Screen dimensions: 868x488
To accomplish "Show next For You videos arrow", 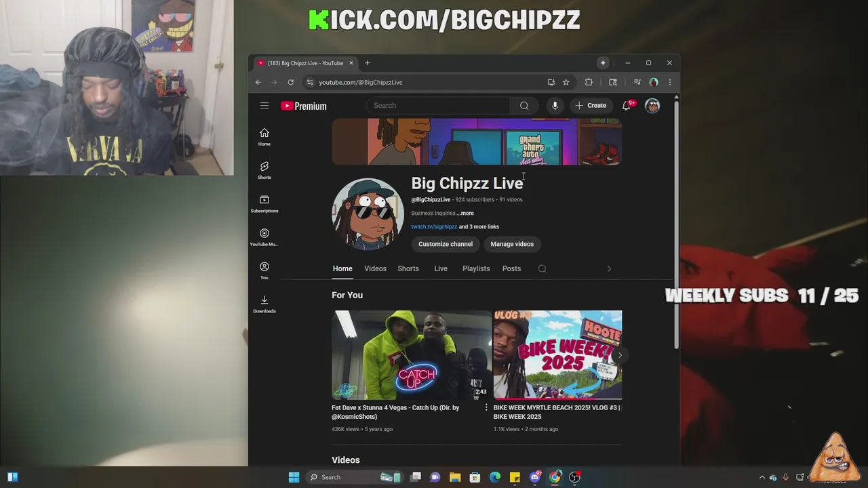I will [x=620, y=355].
